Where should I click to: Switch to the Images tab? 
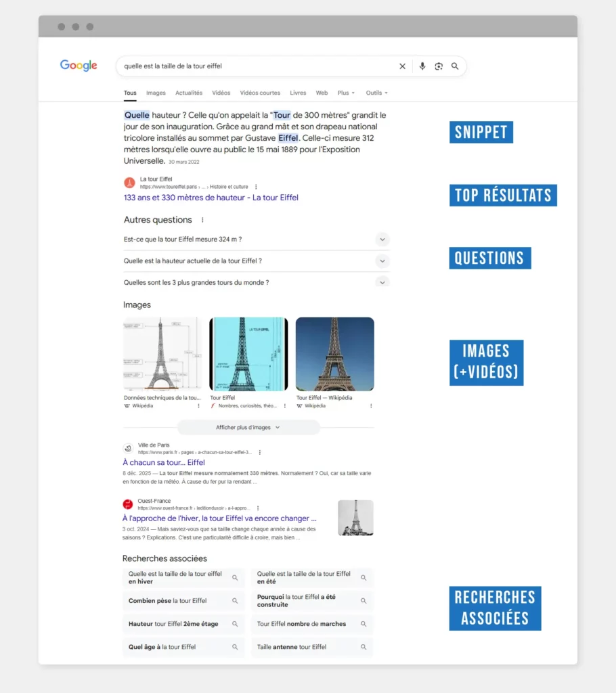pos(156,93)
